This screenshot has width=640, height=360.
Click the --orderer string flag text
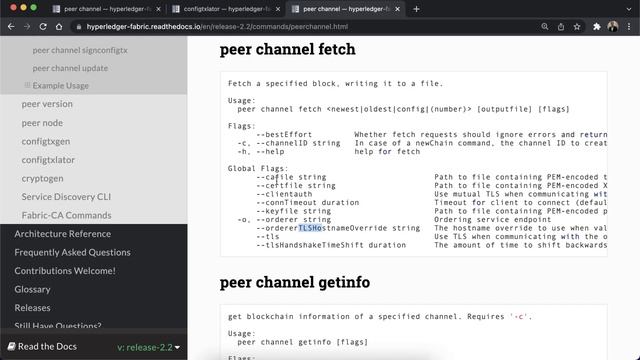[x=293, y=220]
